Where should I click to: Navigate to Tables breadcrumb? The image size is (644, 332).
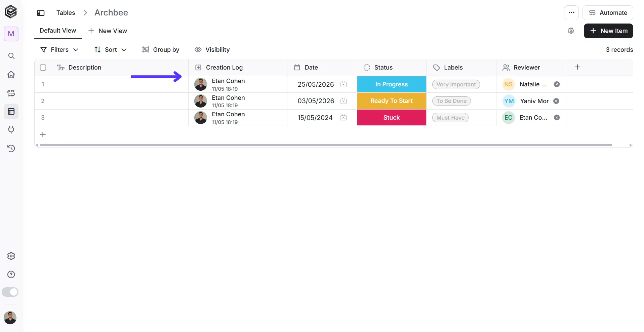pyautogui.click(x=66, y=13)
